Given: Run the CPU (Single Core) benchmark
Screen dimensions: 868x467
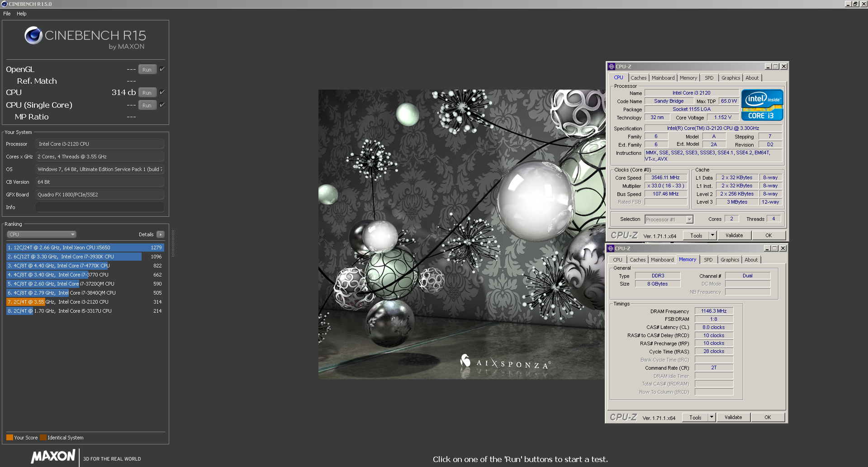Looking at the screenshot, I should pyautogui.click(x=147, y=105).
